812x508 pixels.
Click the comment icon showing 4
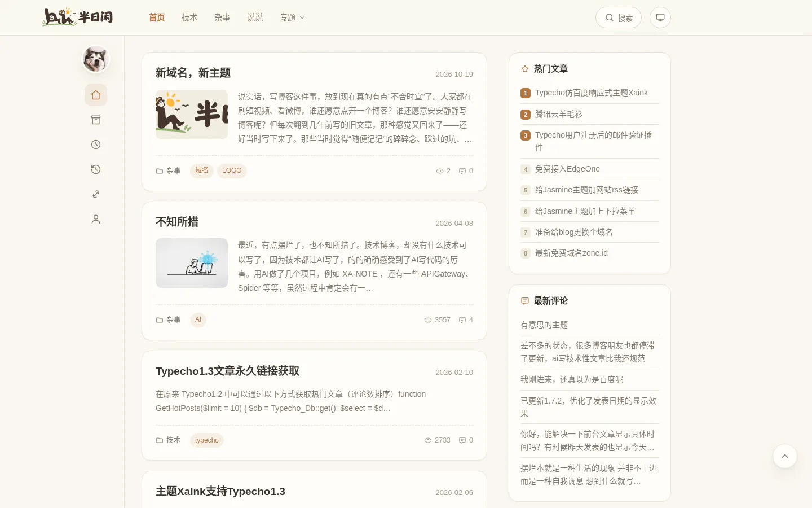click(462, 320)
